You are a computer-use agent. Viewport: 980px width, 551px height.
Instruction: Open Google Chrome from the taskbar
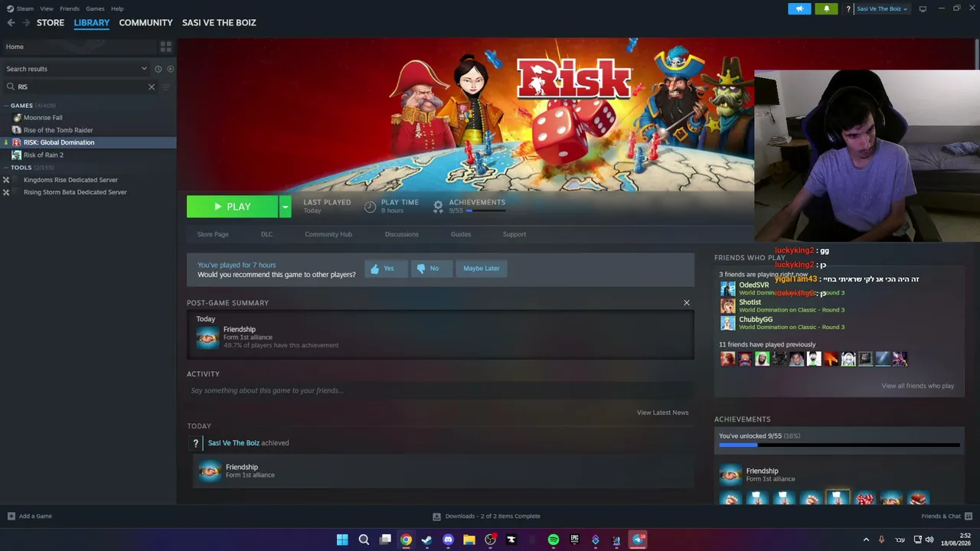(406, 540)
